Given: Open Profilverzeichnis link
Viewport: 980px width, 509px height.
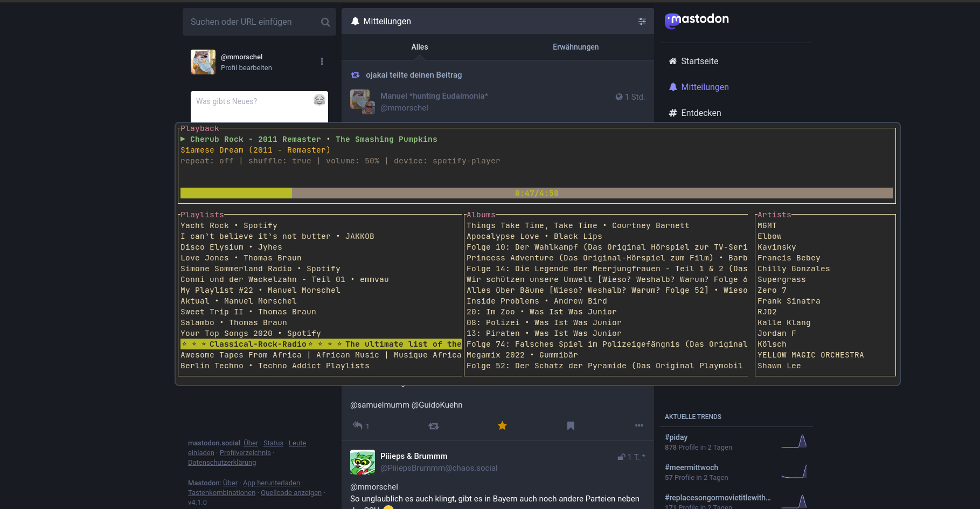Looking at the screenshot, I should click(245, 453).
